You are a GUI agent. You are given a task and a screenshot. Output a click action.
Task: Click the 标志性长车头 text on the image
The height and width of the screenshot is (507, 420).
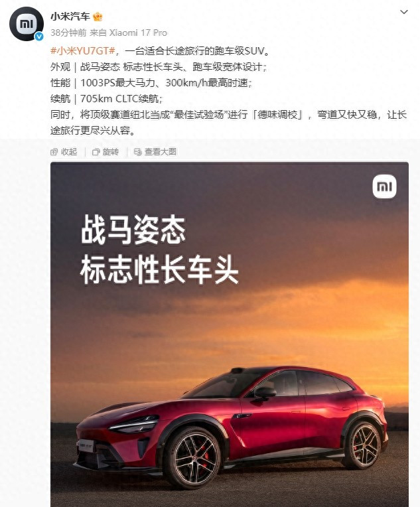click(159, 269)
